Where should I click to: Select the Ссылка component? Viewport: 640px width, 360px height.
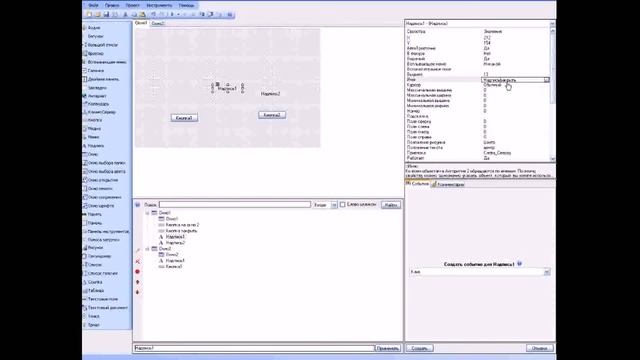[x=95, y=282]
